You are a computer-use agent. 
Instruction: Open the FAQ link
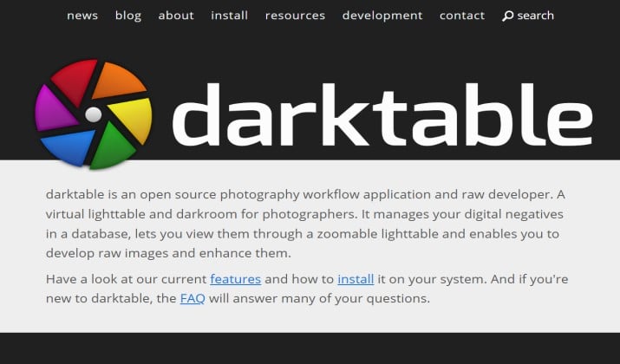193,298
